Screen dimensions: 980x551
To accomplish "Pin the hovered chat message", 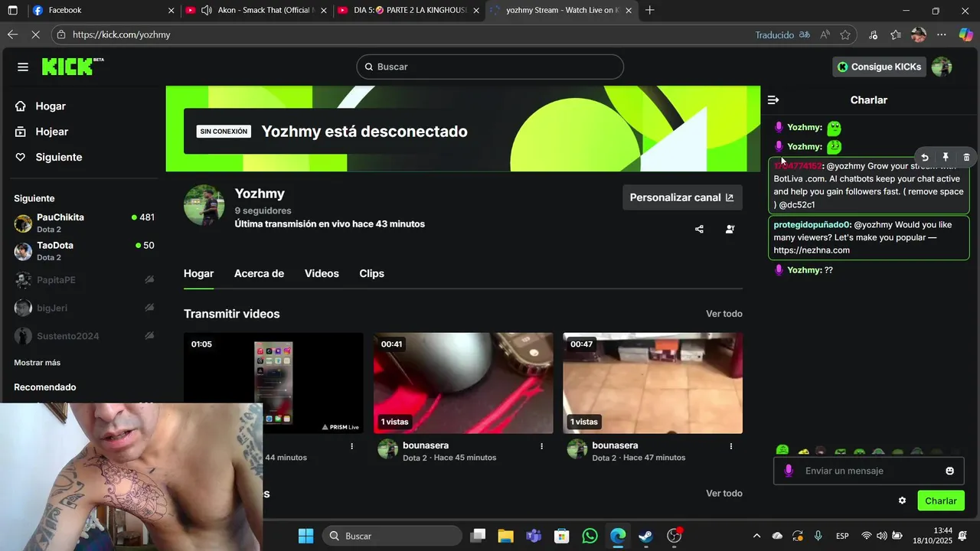I will click(946, 157).
